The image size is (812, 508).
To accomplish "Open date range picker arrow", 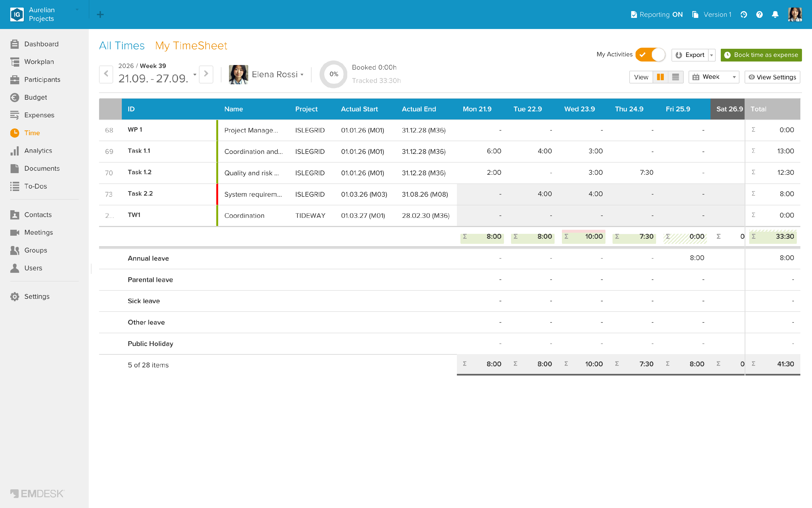I will (x=195, y=75).
